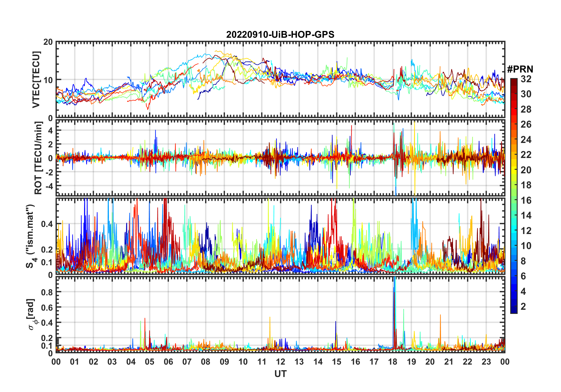Image resolution: width=561 pixels, height=392 pixels.
Task: Click the 0.4 tick on S4 axis
Action: click(x=47, y=224)
